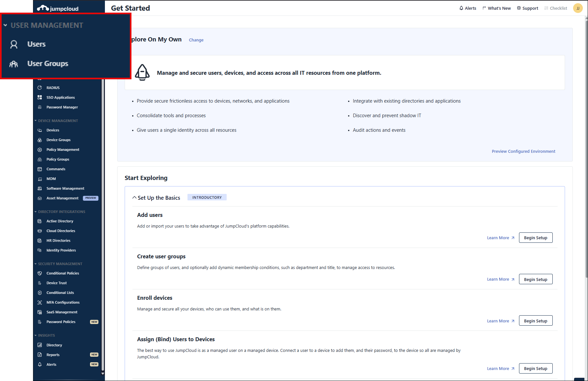
Task: Click the RADIUS sidebar icon
Action: (x=40, y=88)
